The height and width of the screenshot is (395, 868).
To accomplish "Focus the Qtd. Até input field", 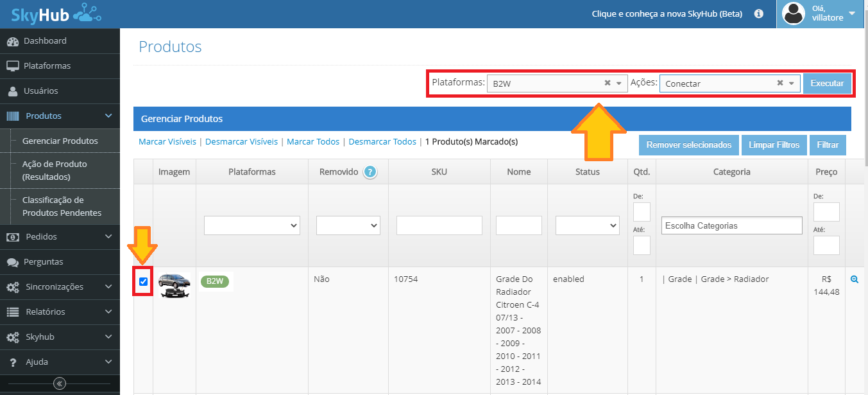I will click(x=642, y=245).
